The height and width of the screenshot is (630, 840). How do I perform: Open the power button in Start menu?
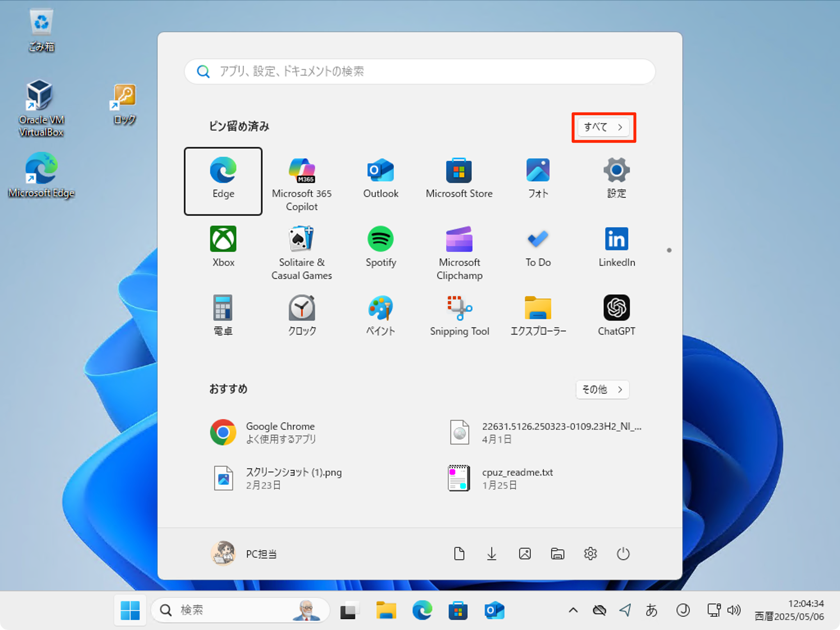click(623, 553)
